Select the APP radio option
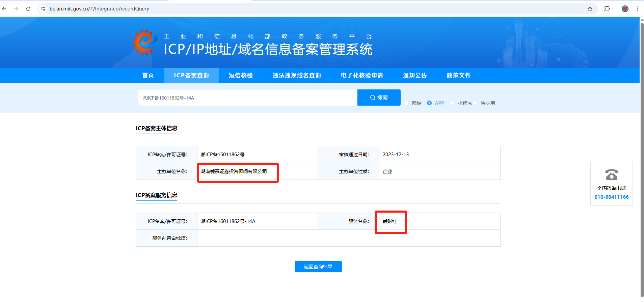The height and width of the screenshot is (302, 644). tap(429, 103)
